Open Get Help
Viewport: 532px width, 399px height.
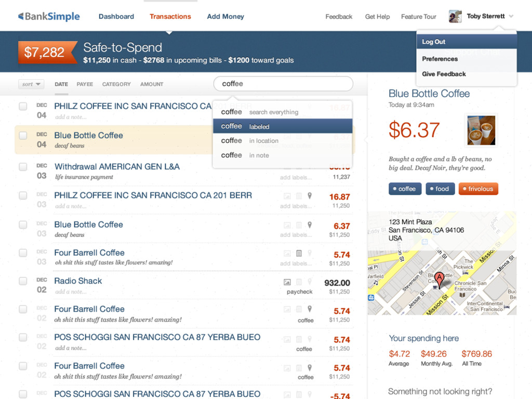(377, 17)
